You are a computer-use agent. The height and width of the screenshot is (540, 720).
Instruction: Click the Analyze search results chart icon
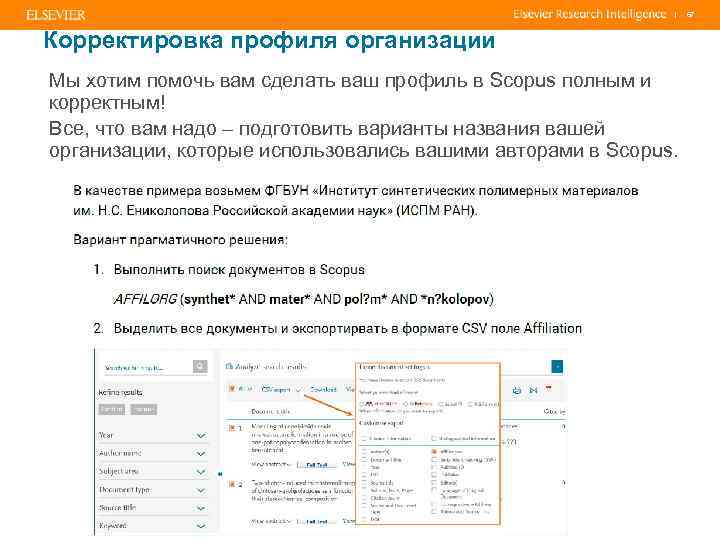click(230, 366)
